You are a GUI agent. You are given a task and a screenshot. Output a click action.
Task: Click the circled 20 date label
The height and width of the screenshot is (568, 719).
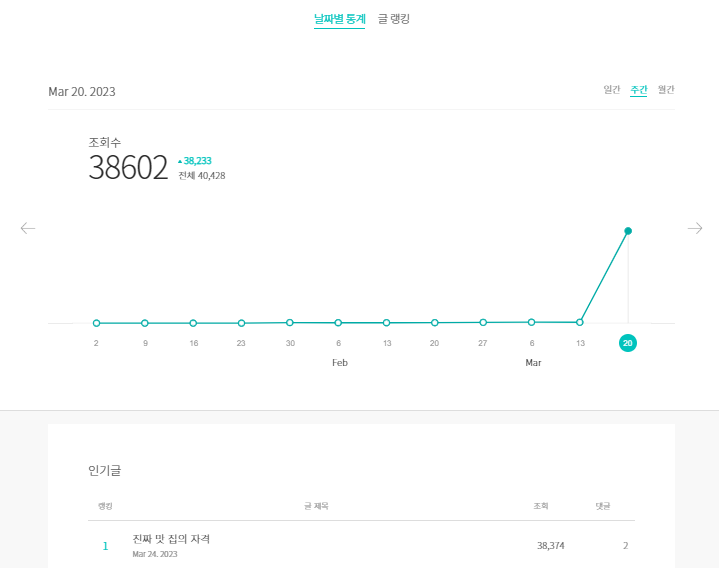coord(628,343)
